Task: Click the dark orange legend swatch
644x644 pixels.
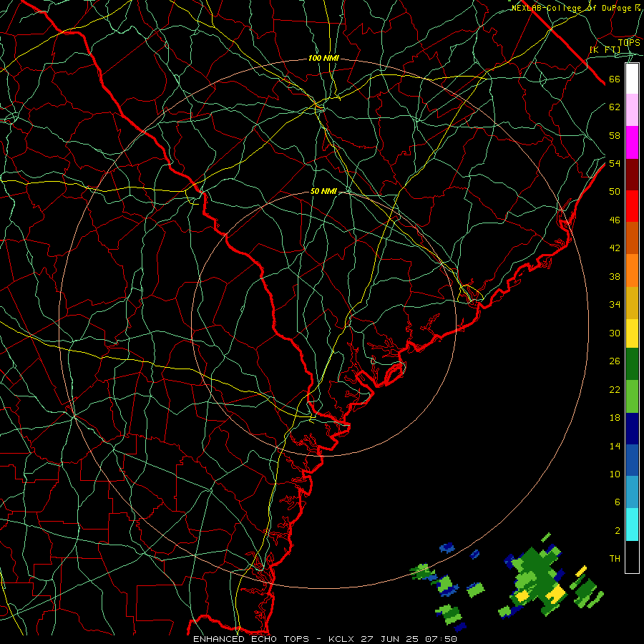Action: coord(632,238)
